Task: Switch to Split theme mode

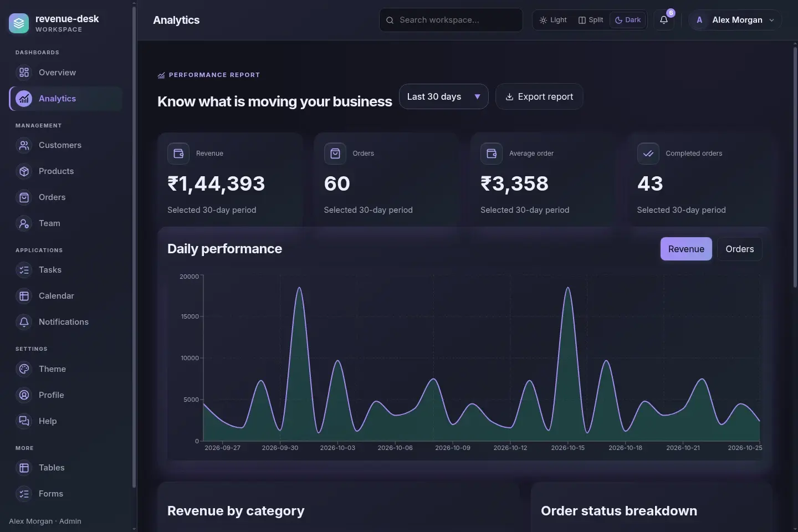Action: [x=591, y=20]
